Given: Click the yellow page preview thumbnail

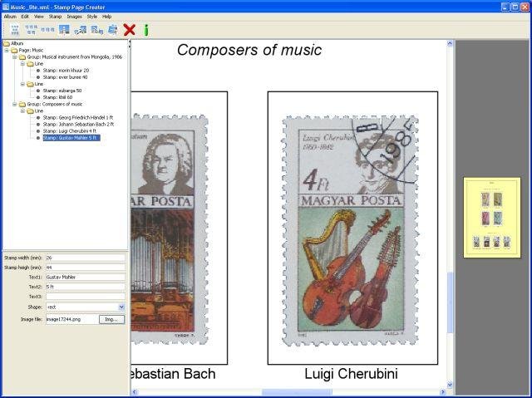Looking at the screenshot, I should 492,218.
